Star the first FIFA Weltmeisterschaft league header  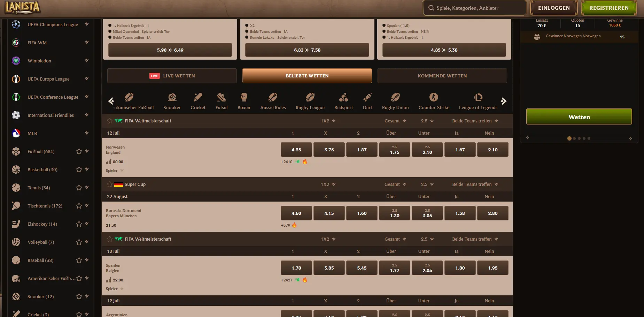point(110,121)
